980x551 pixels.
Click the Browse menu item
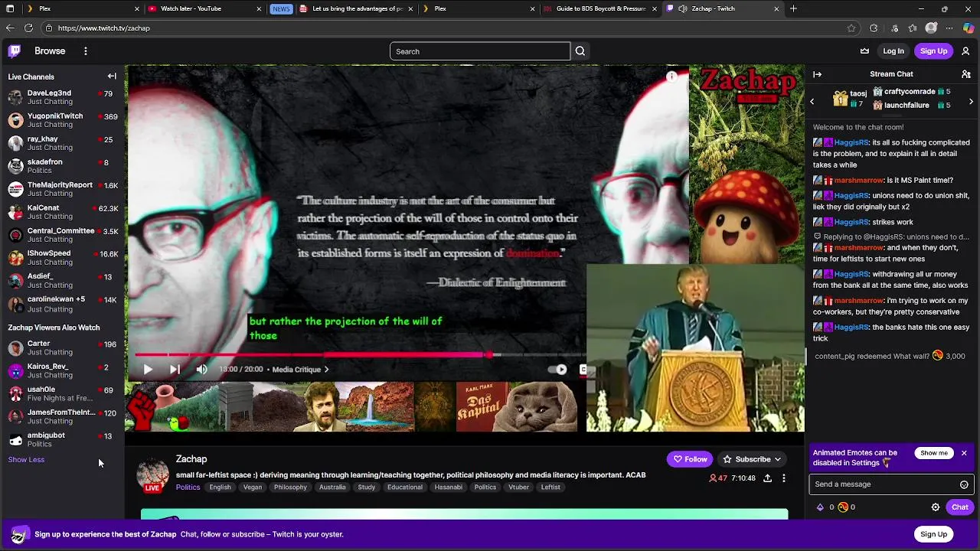click(x=50, y=51)
